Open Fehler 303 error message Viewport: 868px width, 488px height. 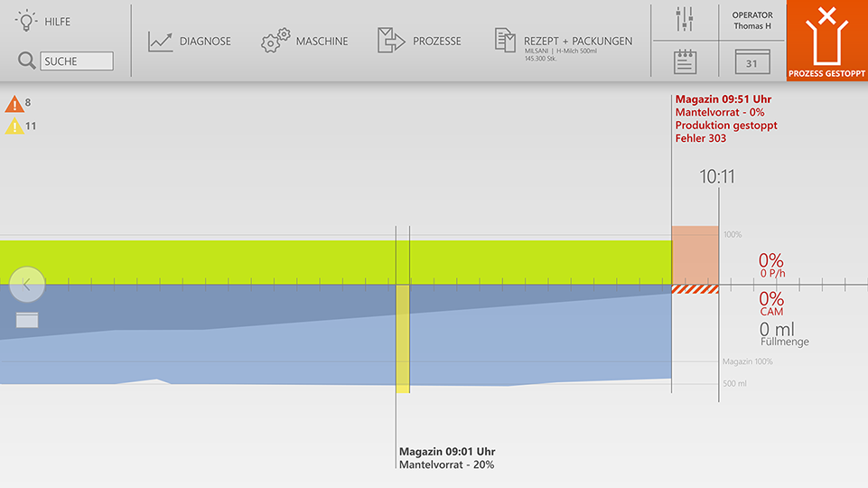click(x=700, y=138)
